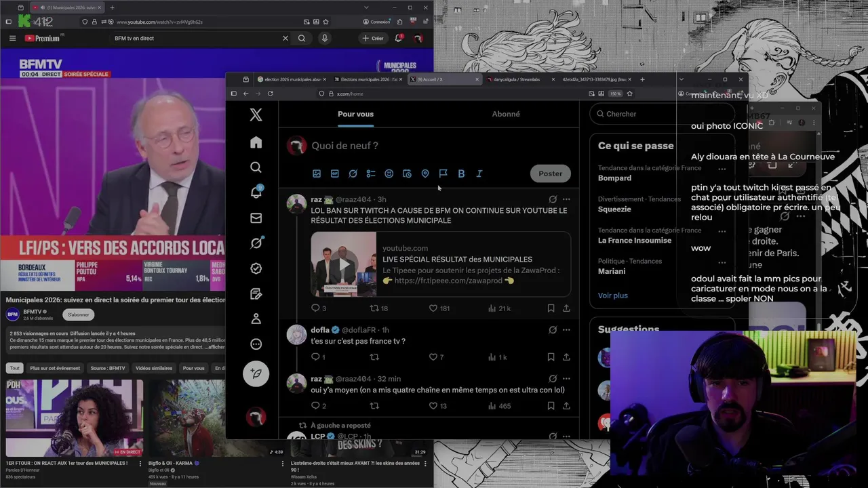Image resolution: width=868 pixels, height=488 pixels.
Task: Add media image in the post composer
Action: tap(316, 174)
